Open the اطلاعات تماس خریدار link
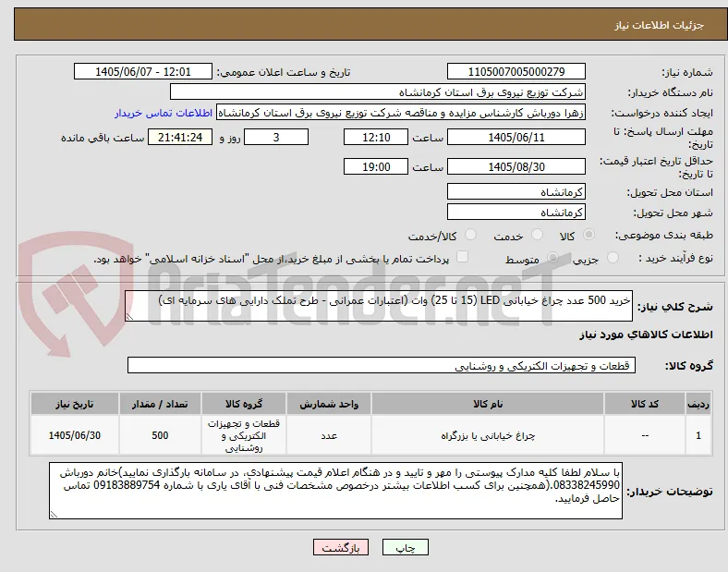Screen dimensions: 728x572 pos(164,113)
